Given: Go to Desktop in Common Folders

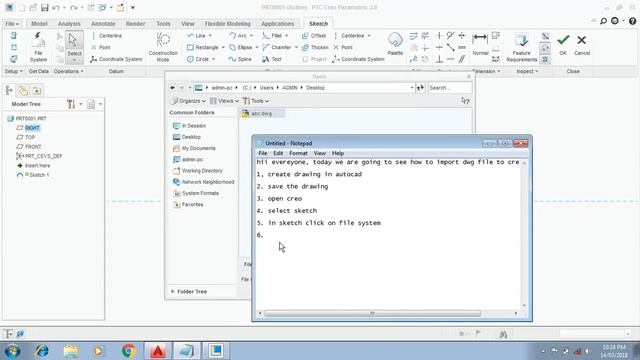Looking at the screenshot, I should tap(187, 137).
